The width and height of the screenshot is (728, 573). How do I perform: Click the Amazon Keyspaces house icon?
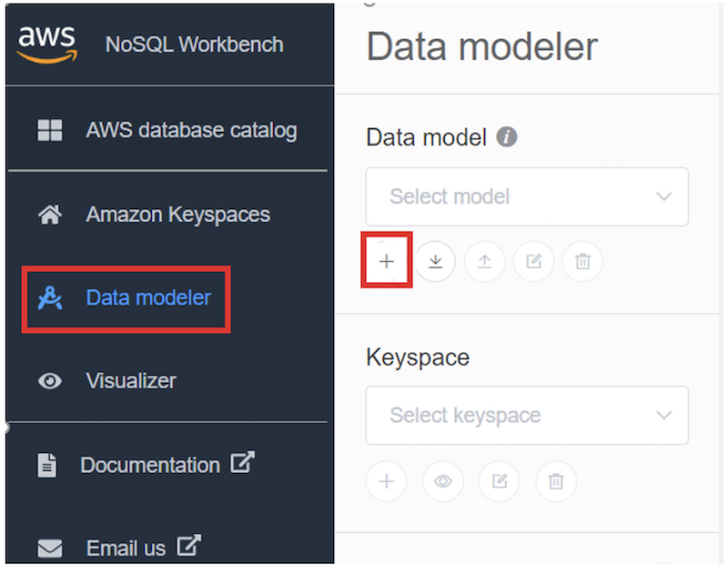pyautogui.click(x=50, y=215)
